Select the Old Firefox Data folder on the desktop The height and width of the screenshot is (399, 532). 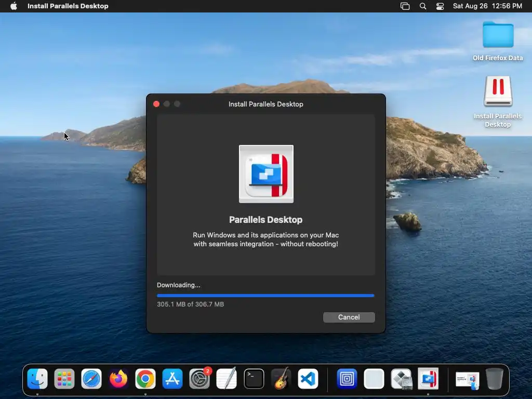pos(498,42)
